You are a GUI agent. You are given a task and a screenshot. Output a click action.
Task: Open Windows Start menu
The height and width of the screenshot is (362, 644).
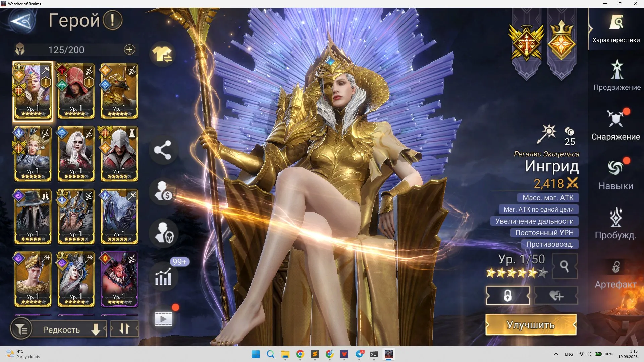coord(256,354)
